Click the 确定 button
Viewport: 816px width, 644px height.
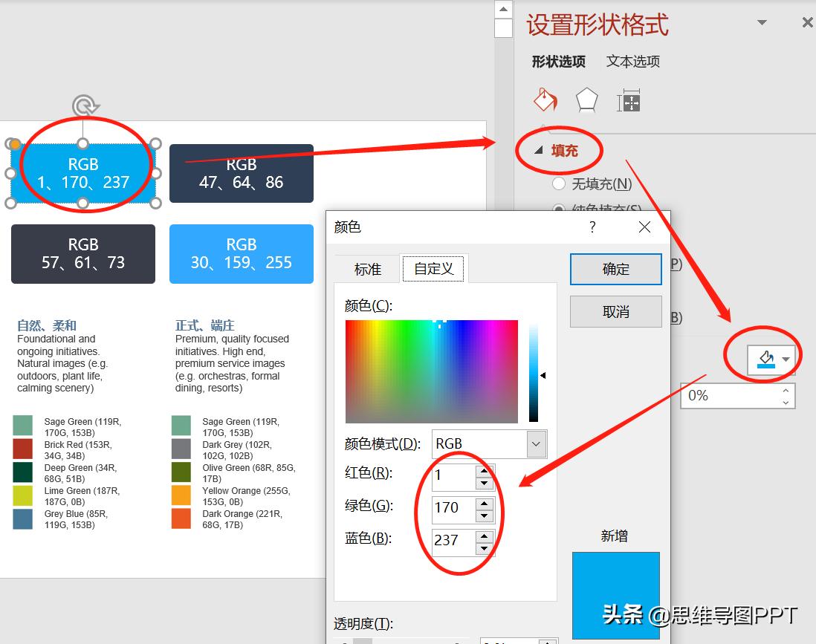point(615,269)
